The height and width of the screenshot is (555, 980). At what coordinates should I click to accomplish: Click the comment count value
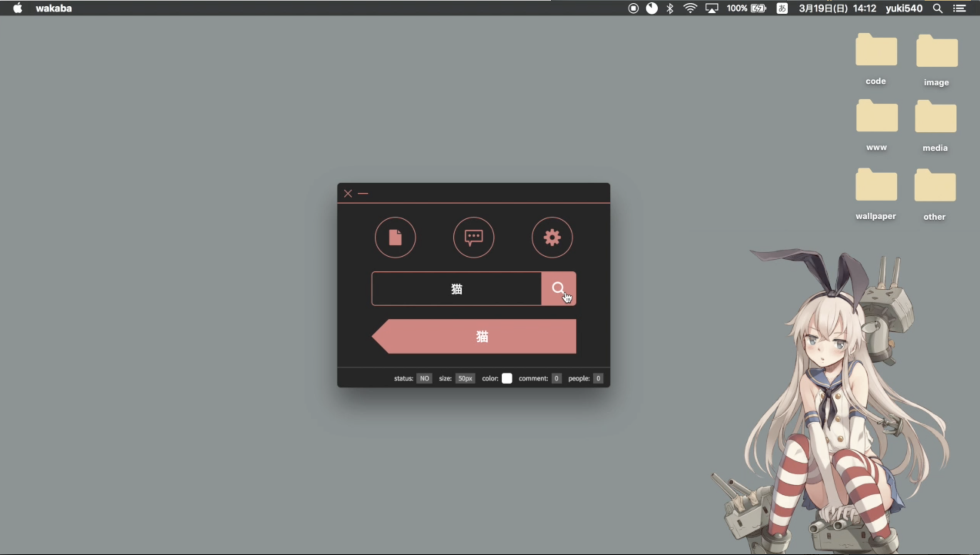556,378
